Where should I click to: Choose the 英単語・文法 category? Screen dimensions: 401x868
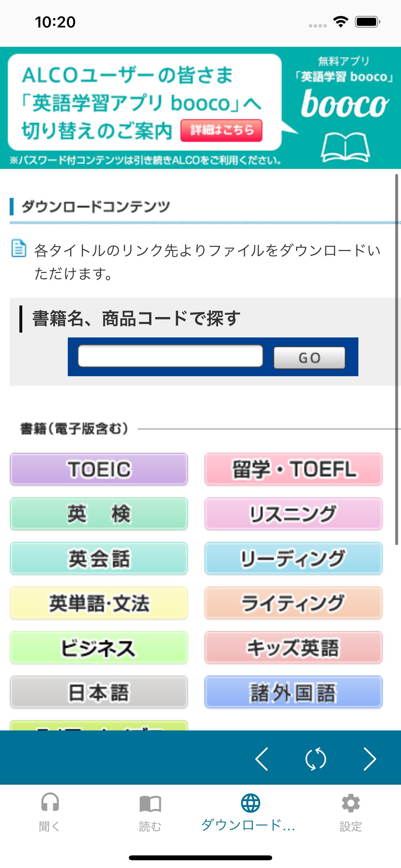[99, 603]
